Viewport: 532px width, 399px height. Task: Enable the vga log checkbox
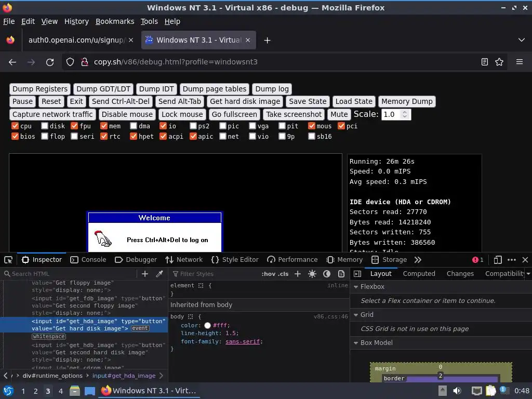252,126
